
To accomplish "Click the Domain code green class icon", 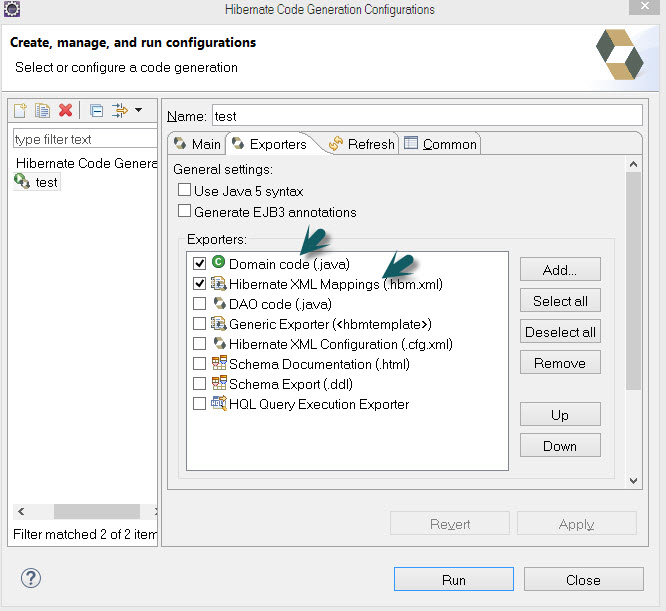I will [x=218, y=263].
